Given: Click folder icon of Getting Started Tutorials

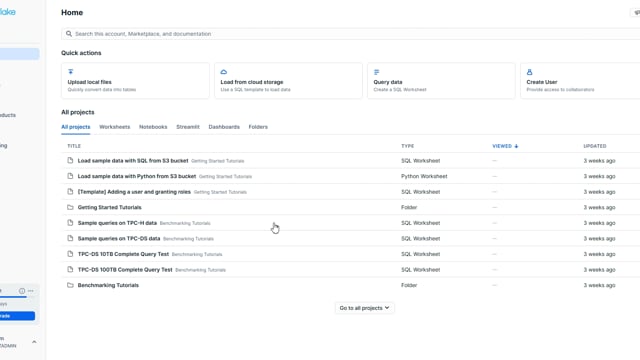Looking at the screenshot, I should (70, 207).
